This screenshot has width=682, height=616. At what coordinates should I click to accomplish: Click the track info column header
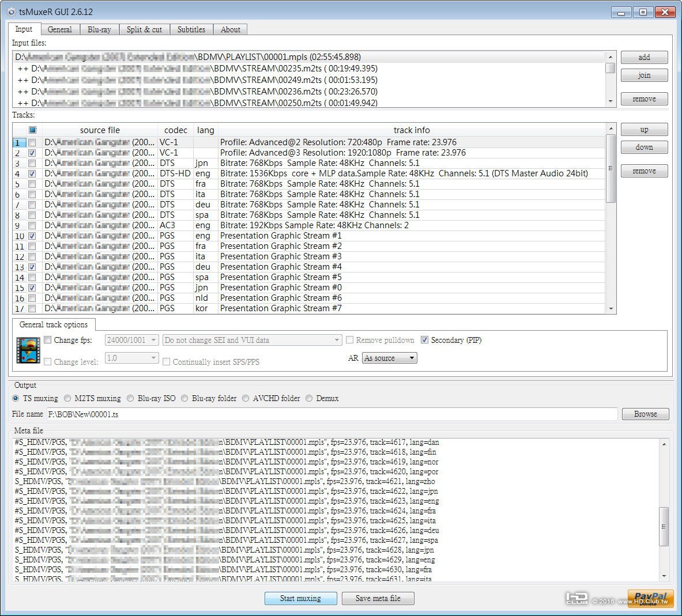(x=412, y=130)
